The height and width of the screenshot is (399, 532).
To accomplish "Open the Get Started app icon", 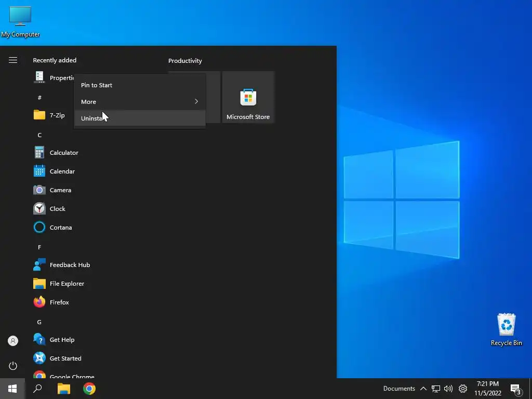I will [39, 358].
